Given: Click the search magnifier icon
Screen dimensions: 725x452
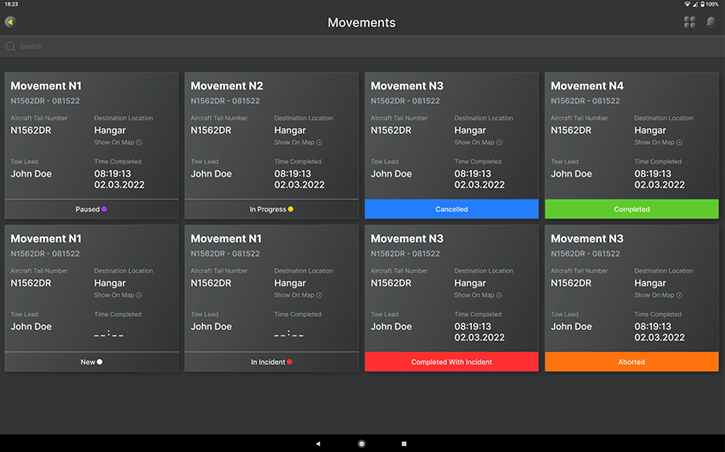Looking at the screenshot, I should click(x=10, y=47).
